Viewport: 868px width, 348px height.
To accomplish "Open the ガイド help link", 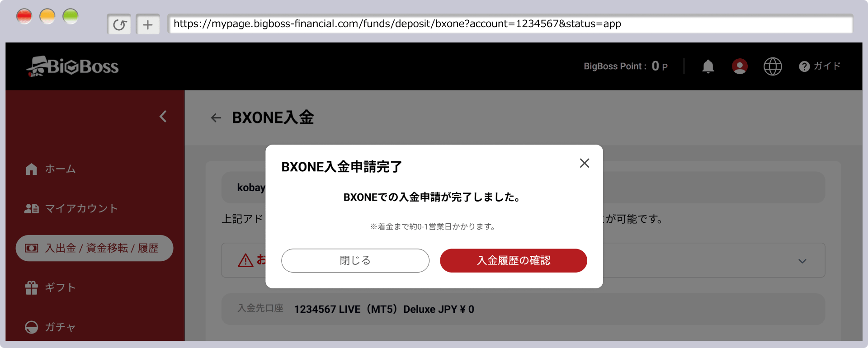I will click(x=820, y=66).
